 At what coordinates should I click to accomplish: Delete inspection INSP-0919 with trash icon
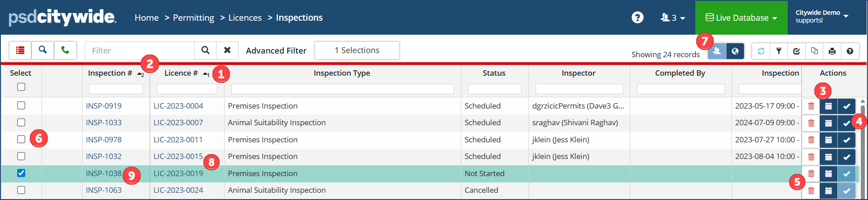[811, 106]
